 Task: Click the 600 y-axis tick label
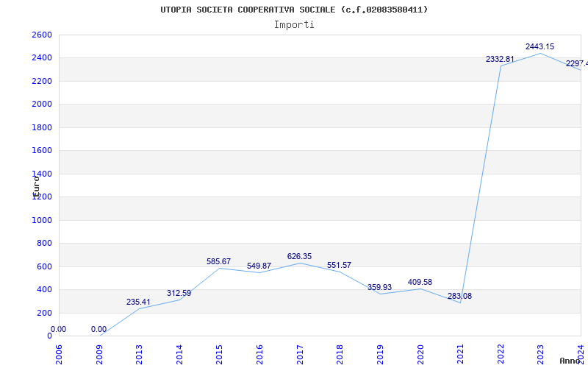(44, 266)
